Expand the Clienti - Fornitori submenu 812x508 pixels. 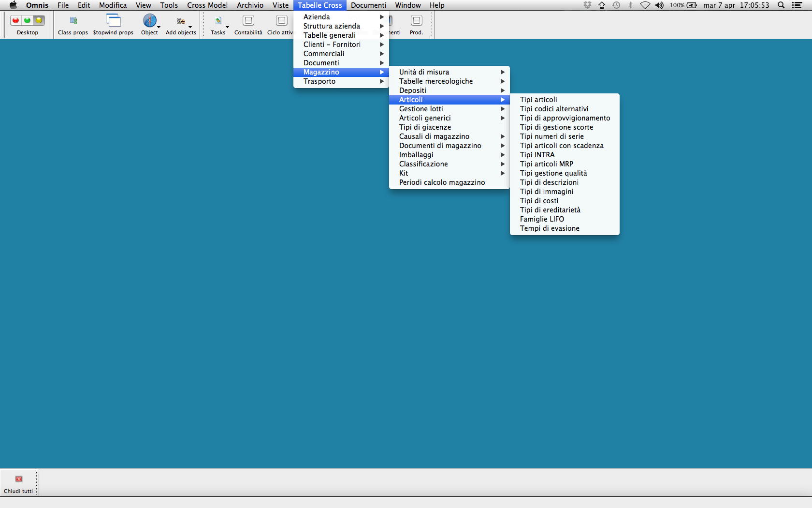[x=332, y=45]
